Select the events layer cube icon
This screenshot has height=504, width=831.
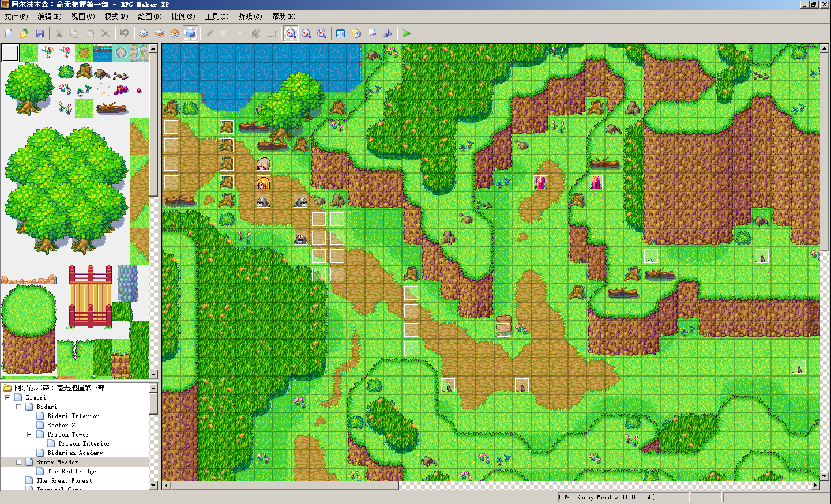pos(191,33)
